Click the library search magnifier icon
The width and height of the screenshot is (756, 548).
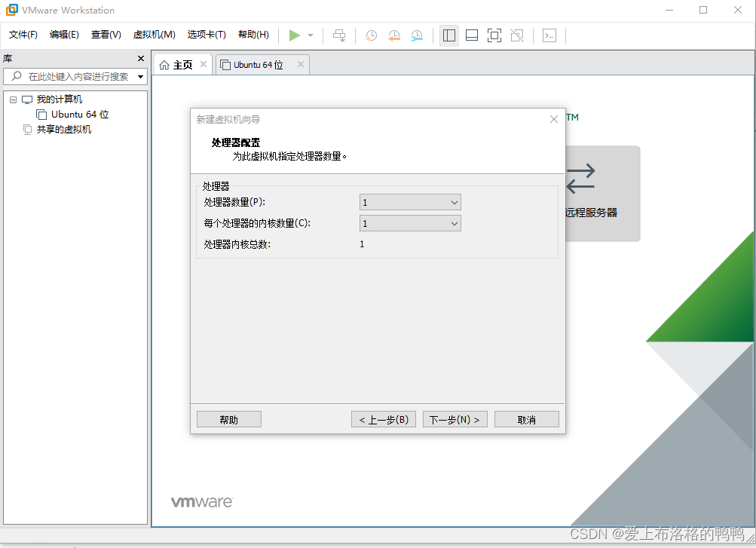click(x=17, y=76)
